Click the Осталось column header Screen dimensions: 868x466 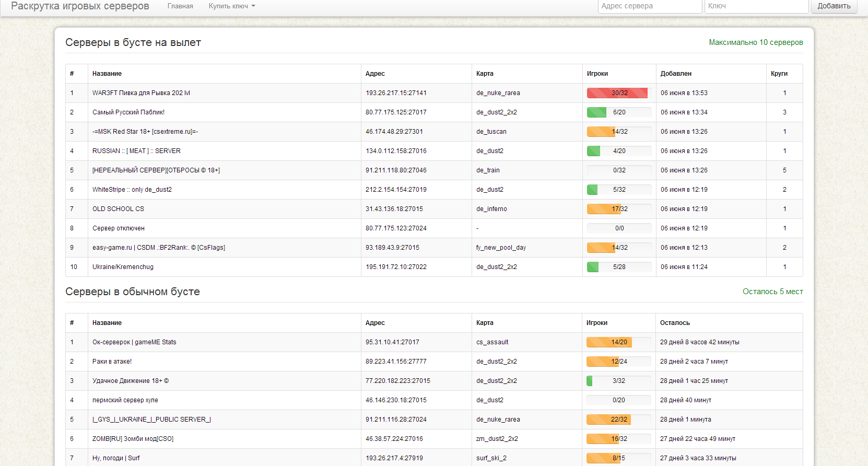click(x=675, y=323)
